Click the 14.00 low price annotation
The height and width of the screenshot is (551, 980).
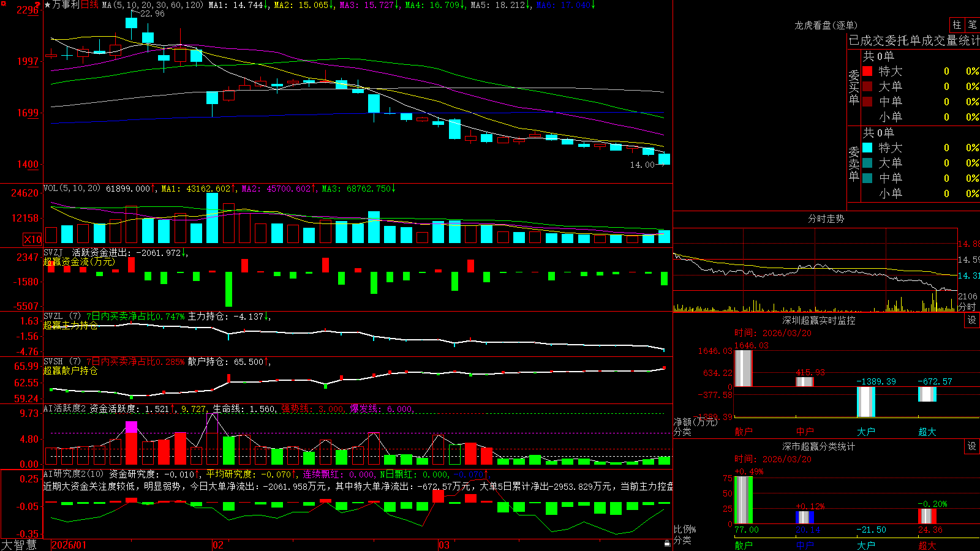[642, 165]
